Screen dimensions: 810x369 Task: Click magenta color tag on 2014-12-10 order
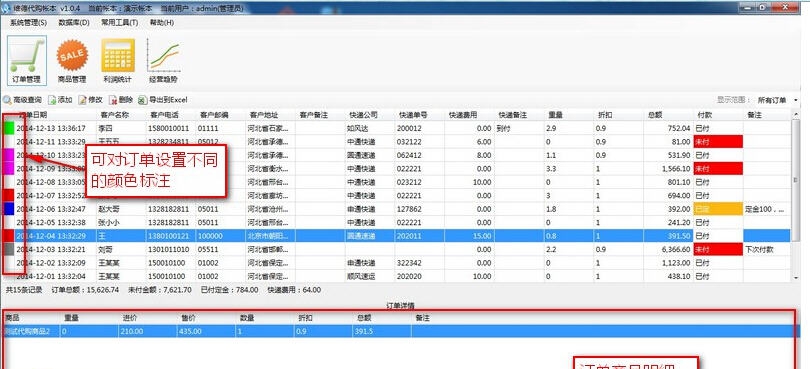point(9,155)
